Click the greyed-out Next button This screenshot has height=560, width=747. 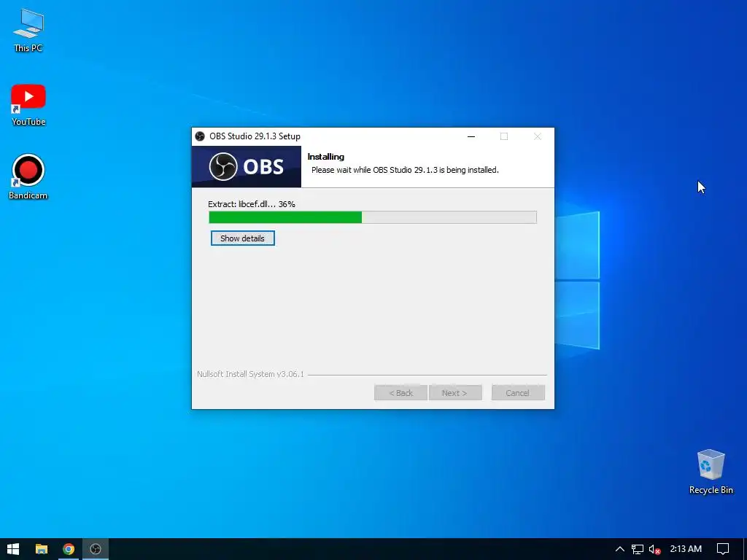pos(455,393)
